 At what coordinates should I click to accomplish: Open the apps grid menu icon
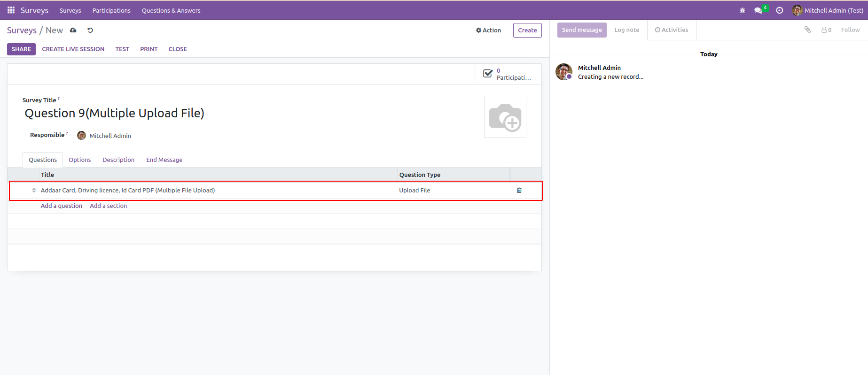click(11, 10)
